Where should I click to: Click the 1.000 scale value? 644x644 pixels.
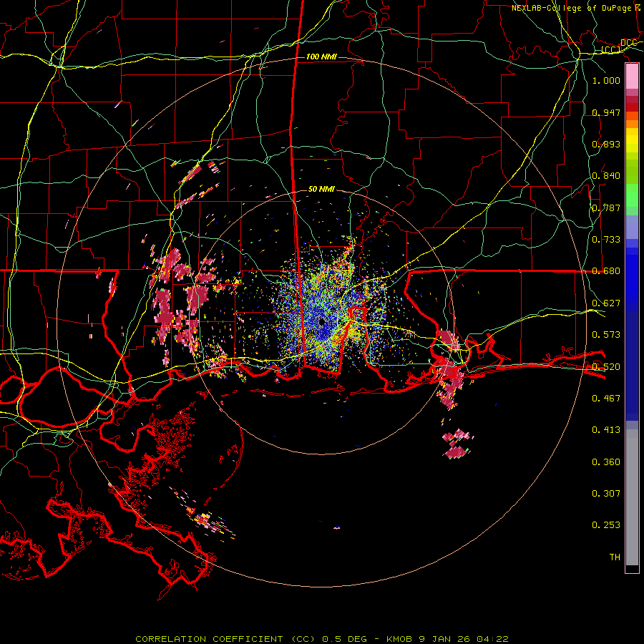(606, 80)
